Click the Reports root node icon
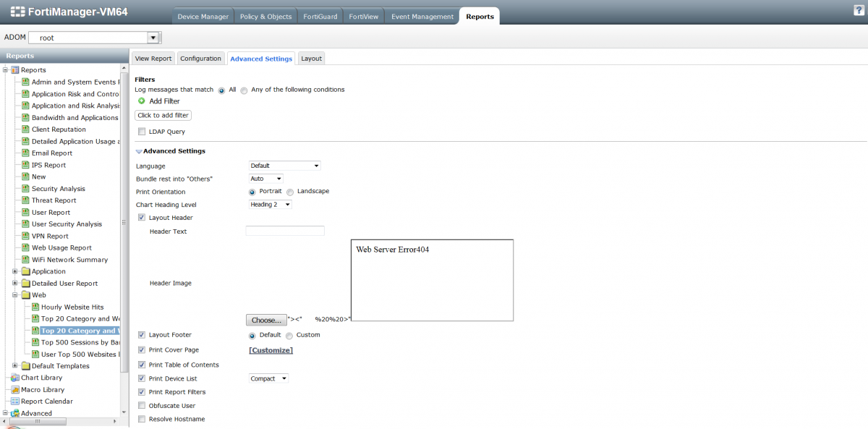This screenshot has width=868, height=429. click(x=15, y=70)
